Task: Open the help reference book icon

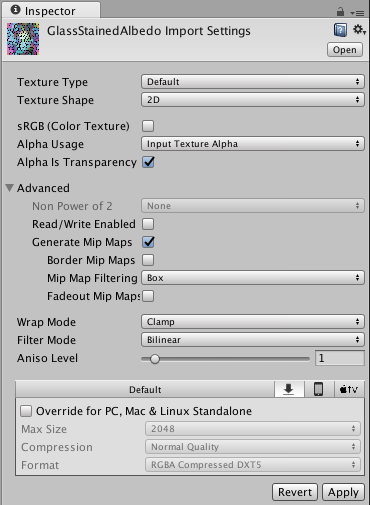Action: (340, 30)
